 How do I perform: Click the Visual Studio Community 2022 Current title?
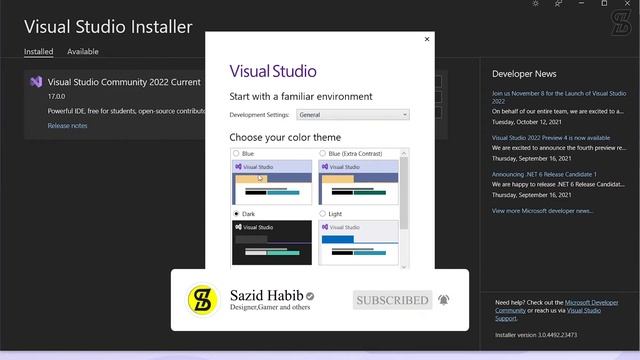click(124, 82)
